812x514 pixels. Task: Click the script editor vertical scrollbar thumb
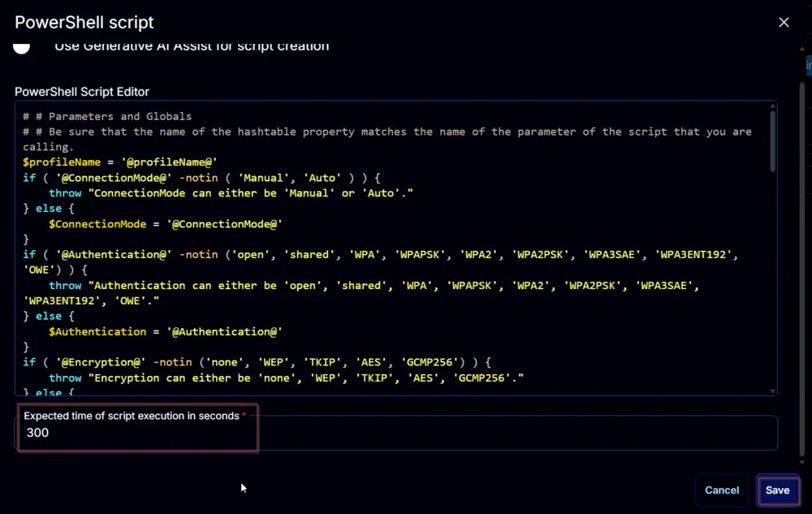(x=772, y=140)
